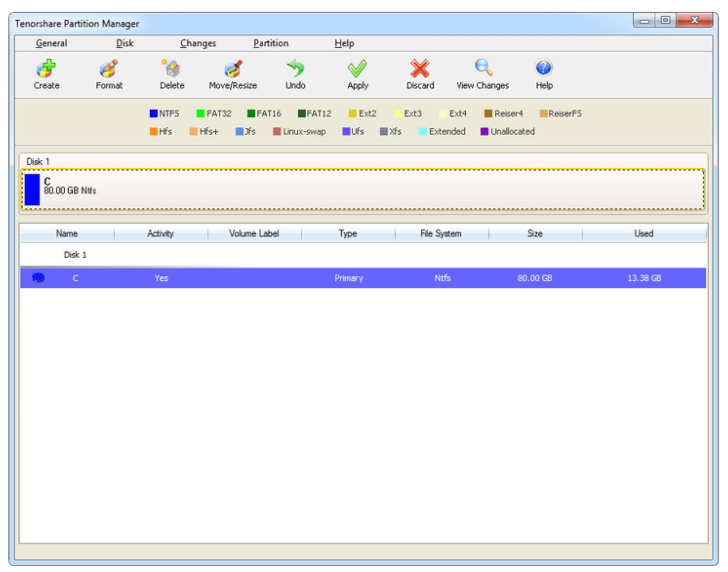
Task: Click the Unallocated purple legend swatch
Action: 485,131
